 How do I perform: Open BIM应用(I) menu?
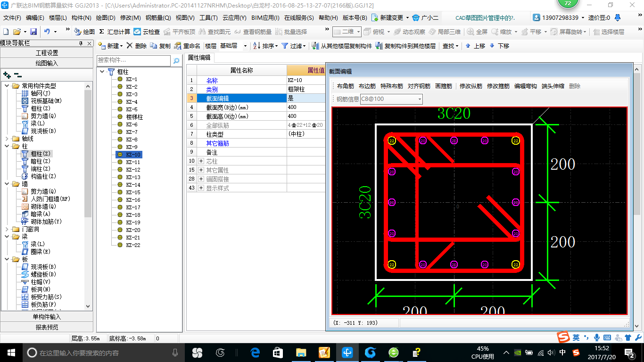[265, 18]
